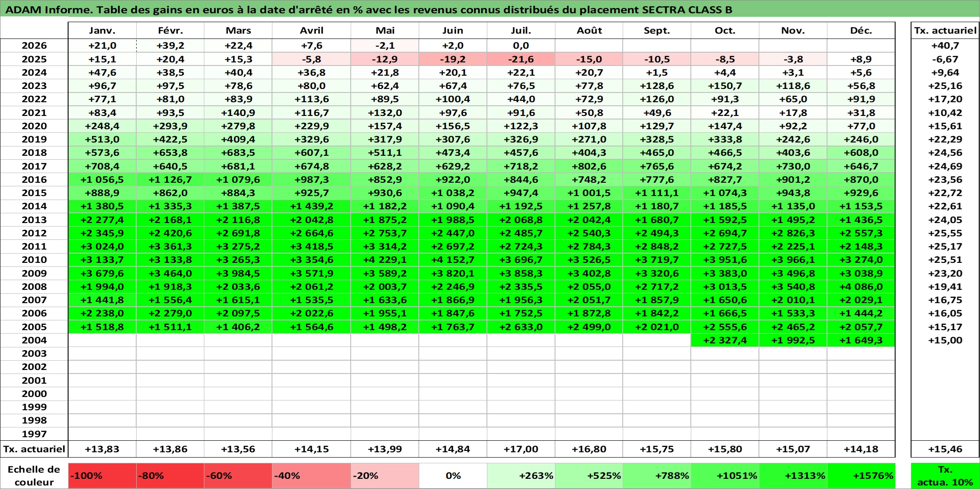
Task: Click the +4 229,1 cell in the 2010 row
Action: click(x=385, y=260)
